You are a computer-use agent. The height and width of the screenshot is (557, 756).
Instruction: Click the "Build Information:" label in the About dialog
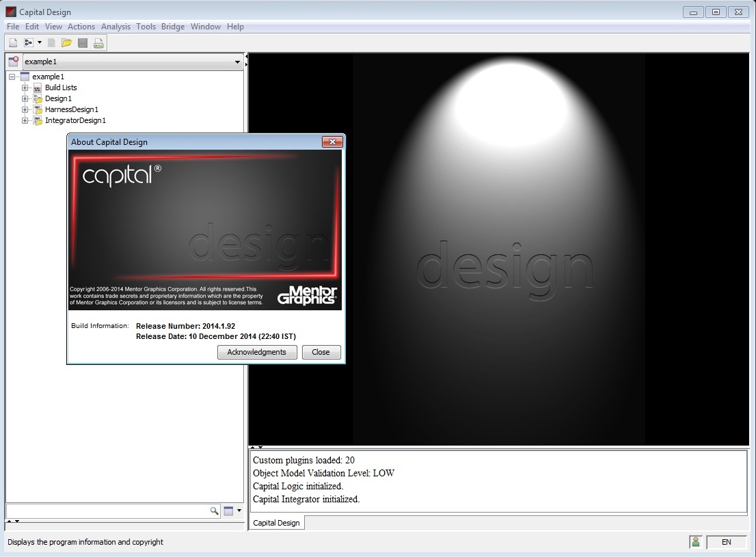pyautogui.click(x=100, y=326)
